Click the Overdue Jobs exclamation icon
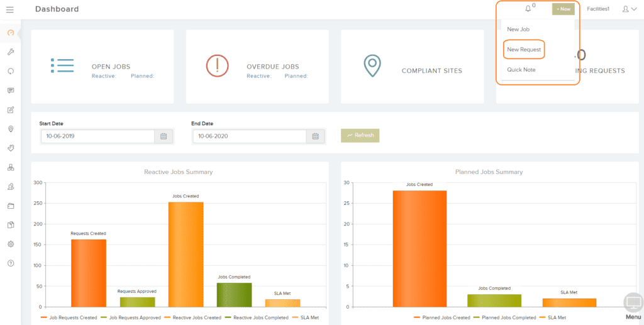The width and height of the screenshot is (644, 325). [217, 65]
